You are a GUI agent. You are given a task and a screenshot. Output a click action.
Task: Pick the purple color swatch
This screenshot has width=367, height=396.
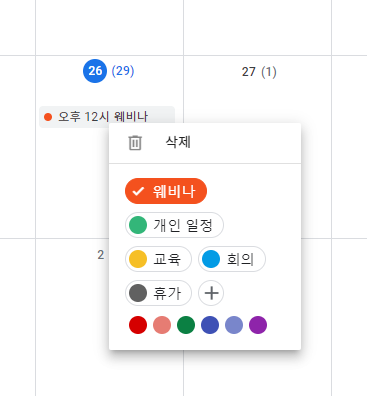click(x=258, y=325)
